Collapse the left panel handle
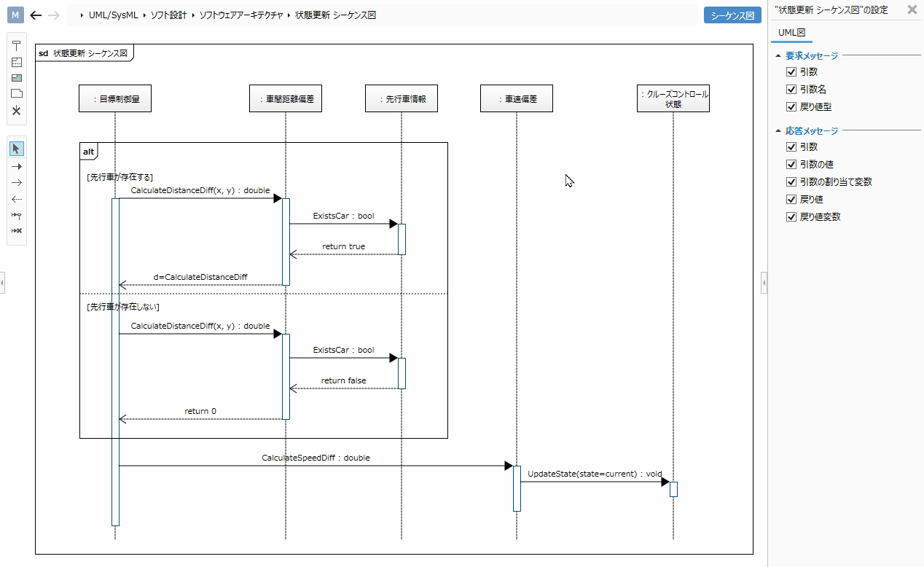Screen dimensions: 924x567 click(2, 282)
